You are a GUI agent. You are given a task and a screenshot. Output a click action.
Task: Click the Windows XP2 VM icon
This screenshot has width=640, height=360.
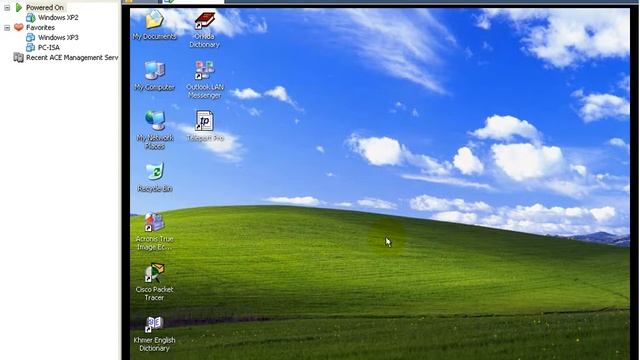click(x=31, y=18)
